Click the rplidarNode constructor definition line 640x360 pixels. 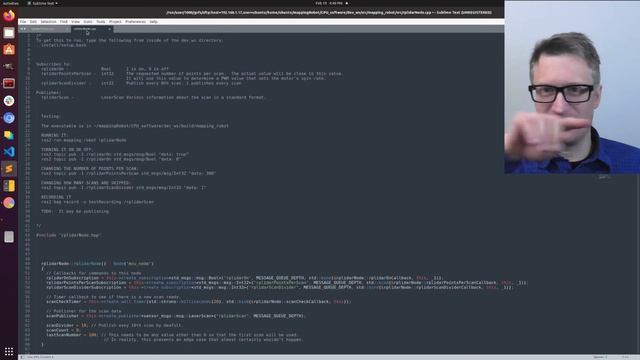pos(98,264)
